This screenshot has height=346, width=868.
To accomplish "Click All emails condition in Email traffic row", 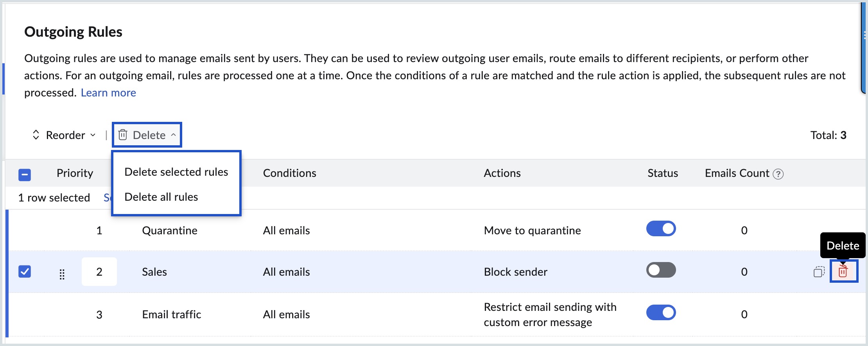I will pos(286,314).
